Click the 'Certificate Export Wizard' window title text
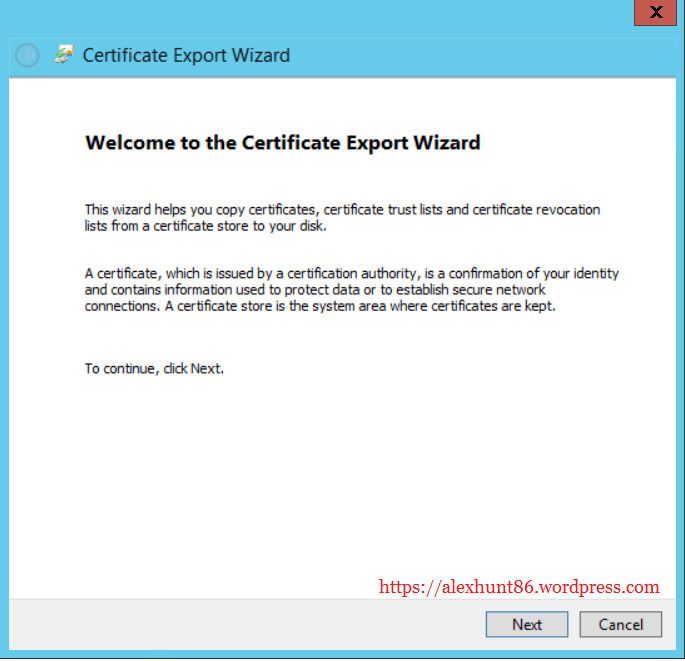 click(x=186, y=55)
